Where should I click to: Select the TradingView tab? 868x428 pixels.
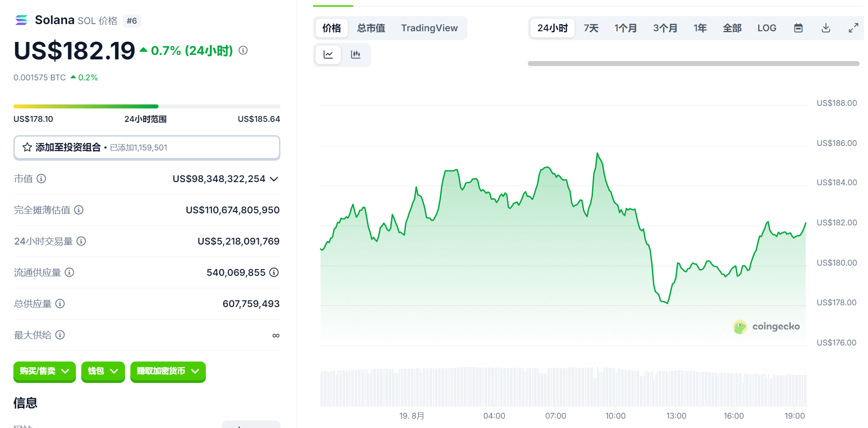point(430,28)
